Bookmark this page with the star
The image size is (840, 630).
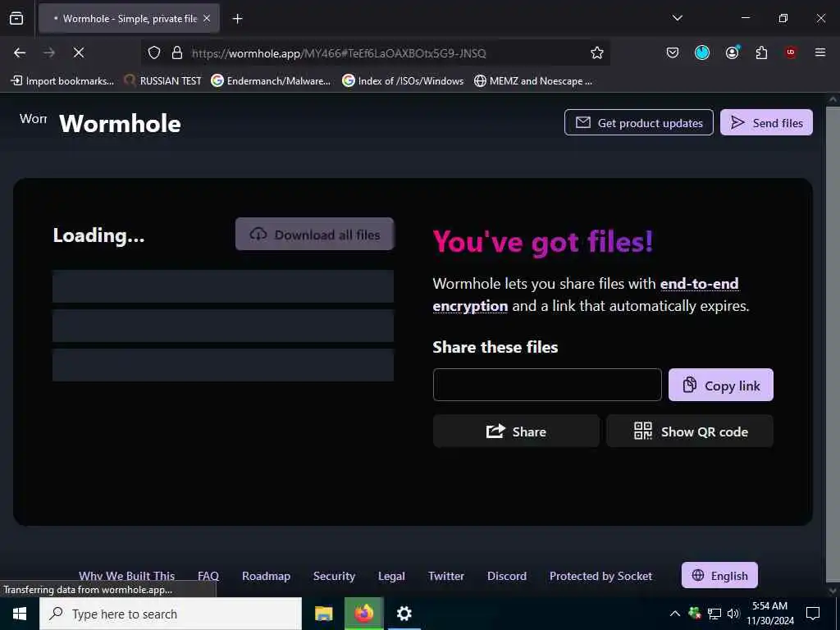pyautogui.click(x=597, y=52)
